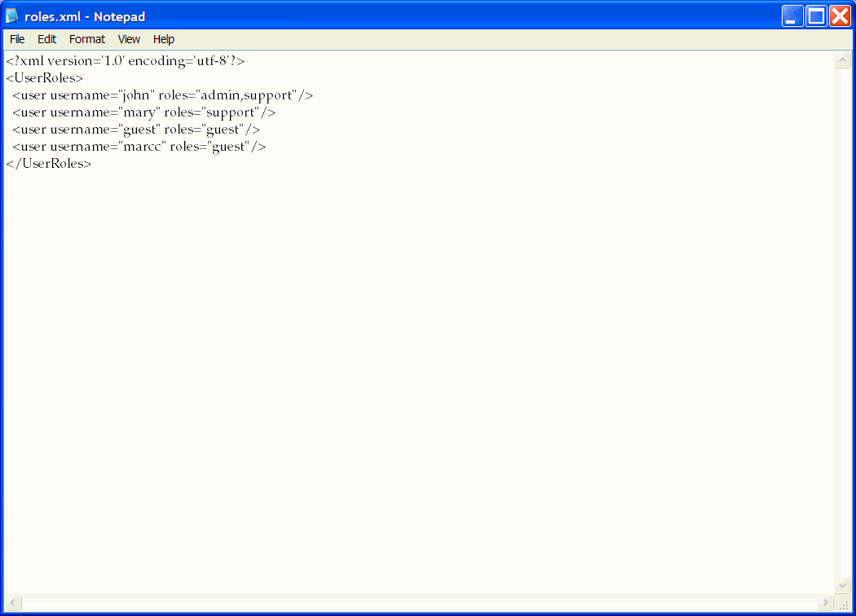Click the line with username "guest"

point(136,130)
